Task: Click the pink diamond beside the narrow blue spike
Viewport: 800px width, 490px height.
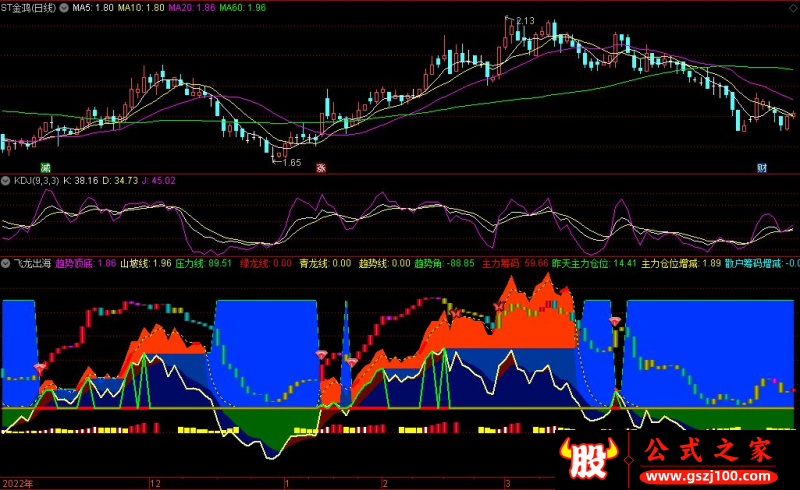Action: pyautogui.click(x=352, y=362)
